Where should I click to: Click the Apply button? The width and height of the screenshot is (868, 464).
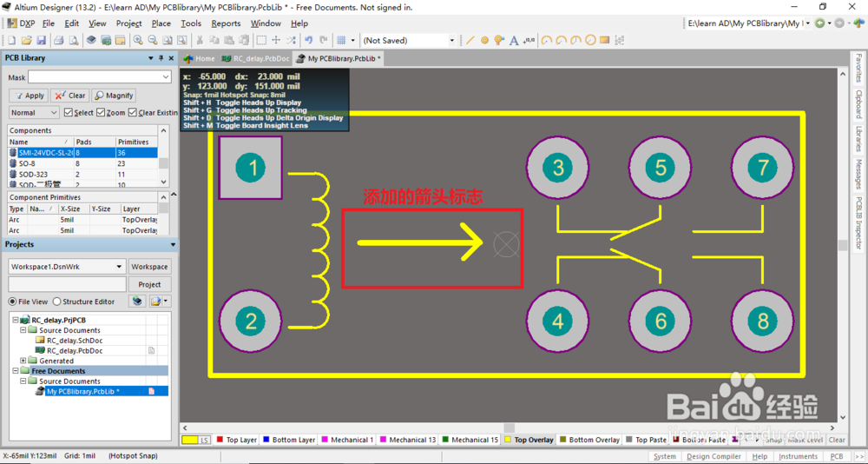point(29,96)
